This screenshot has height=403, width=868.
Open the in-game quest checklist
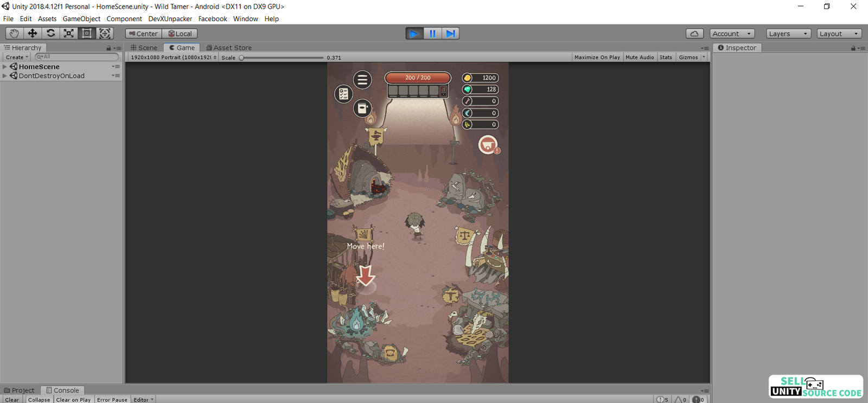[x=343, y=94]
